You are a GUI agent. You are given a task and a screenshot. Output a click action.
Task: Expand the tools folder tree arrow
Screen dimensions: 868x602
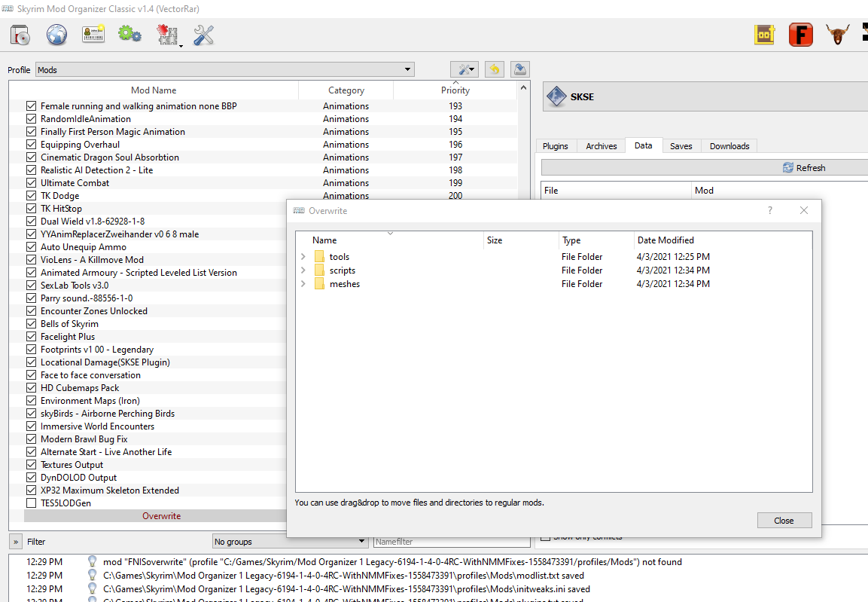[x=303, y=256]
